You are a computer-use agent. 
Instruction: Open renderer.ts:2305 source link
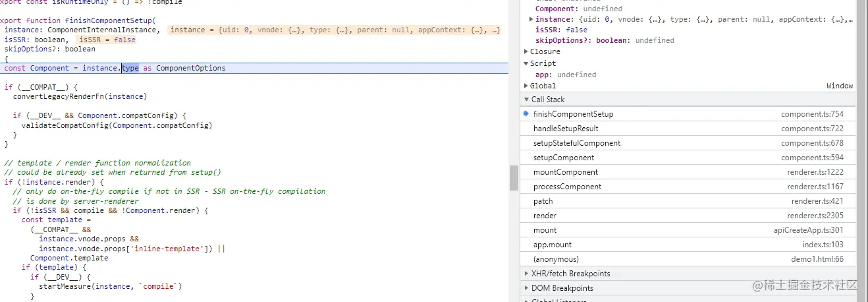(x=815, y=216)
